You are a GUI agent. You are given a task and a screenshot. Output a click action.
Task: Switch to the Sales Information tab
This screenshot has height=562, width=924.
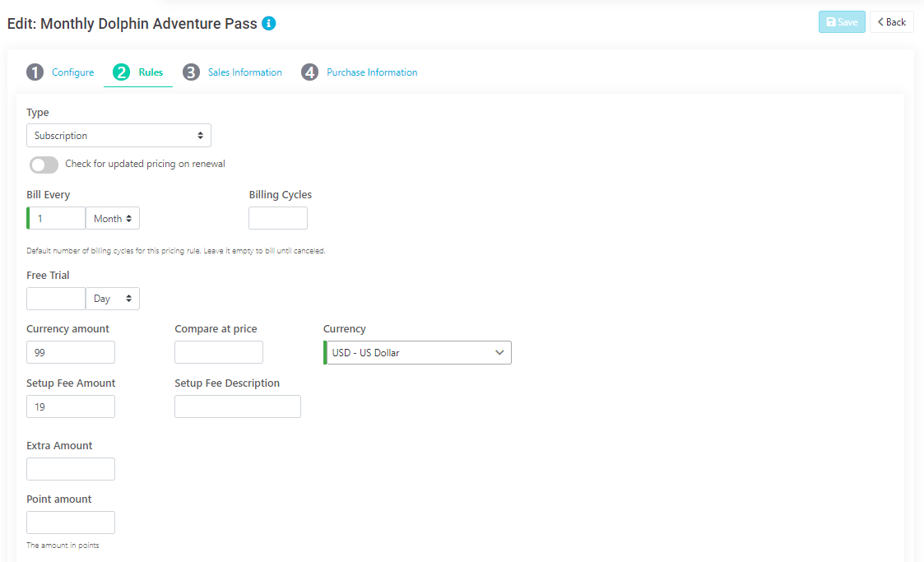244,72
